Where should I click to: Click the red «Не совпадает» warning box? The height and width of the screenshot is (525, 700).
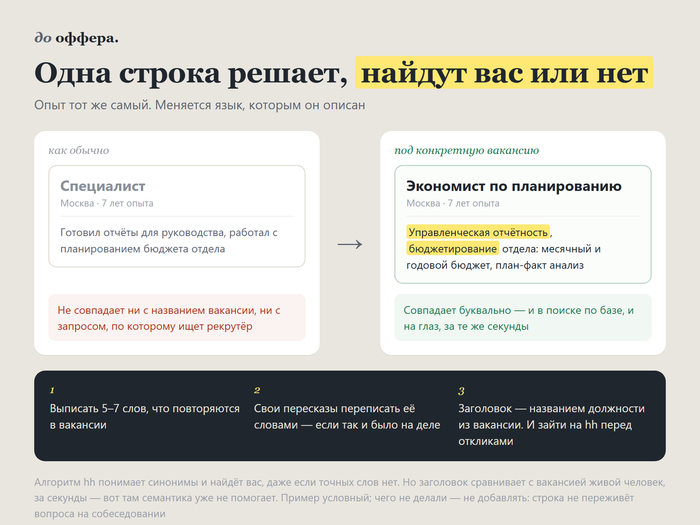(x=177, y=318)
